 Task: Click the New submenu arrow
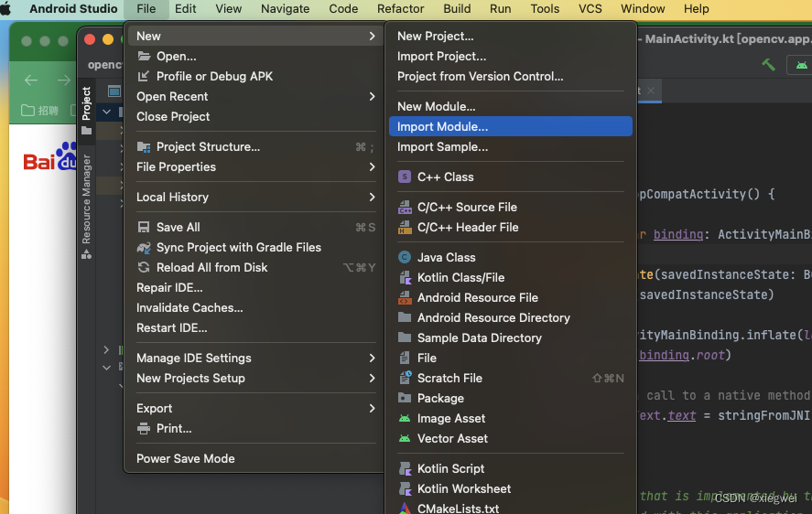click(x=372, y=36)
